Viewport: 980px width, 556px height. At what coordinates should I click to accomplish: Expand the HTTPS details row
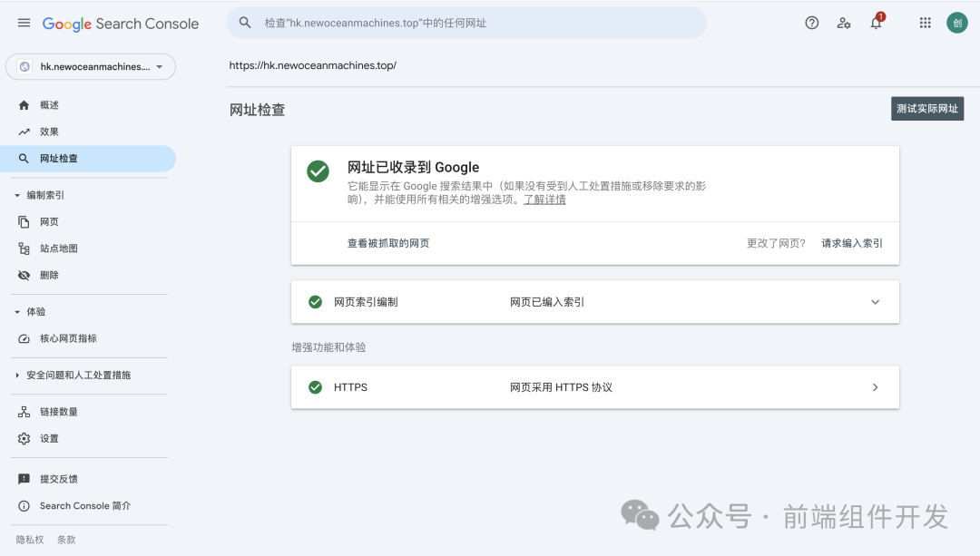(874, 386)
